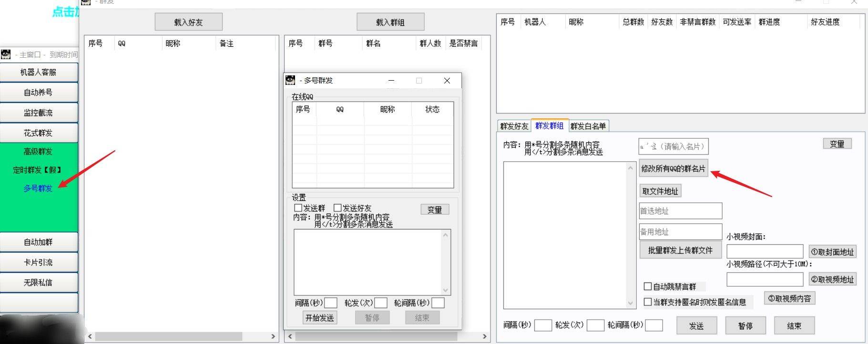Viewport: 868px width, 344px height.
Task: Select 多号群发 submenu entry
Action: pos(38,188)
